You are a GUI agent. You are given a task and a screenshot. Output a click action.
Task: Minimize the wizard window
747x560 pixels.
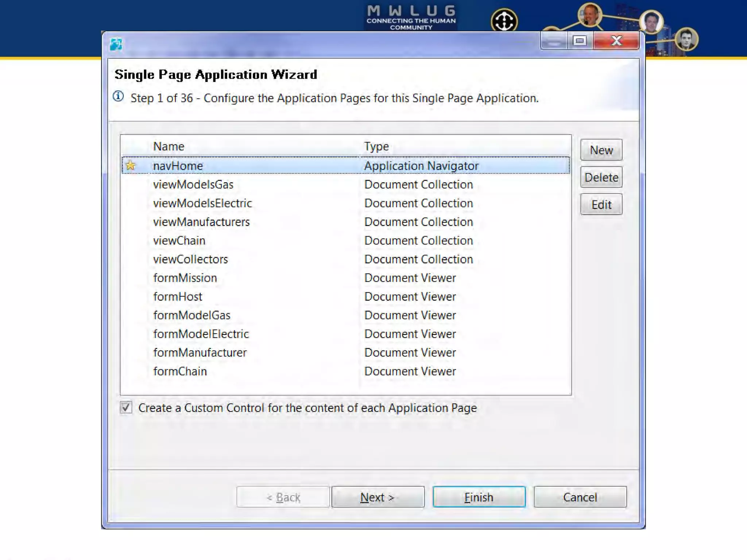click(x=554, y=41)
